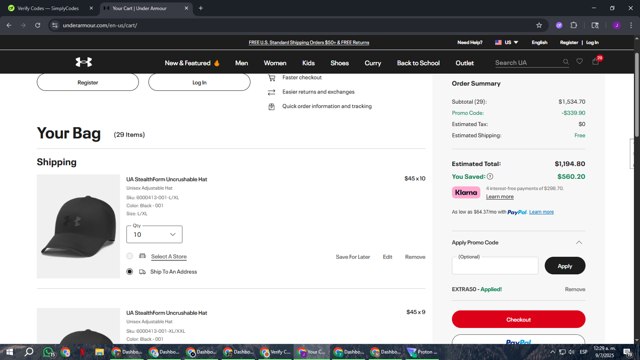Screen dimensions: 640x360
Task: Open the Chrome three-dot menu
Action: point(631,25)
